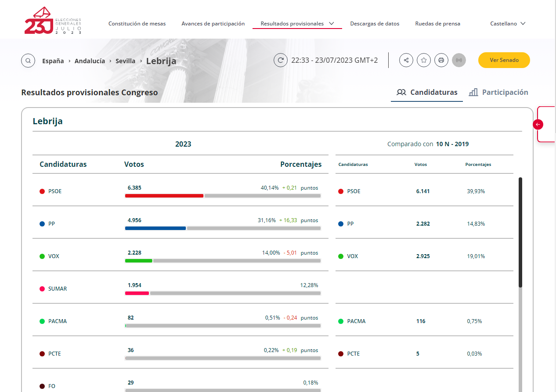Image resolution: width=556 pixels, height=392 pixels.
Task: Switch to the Participación tab
Action: coord(498,92)
